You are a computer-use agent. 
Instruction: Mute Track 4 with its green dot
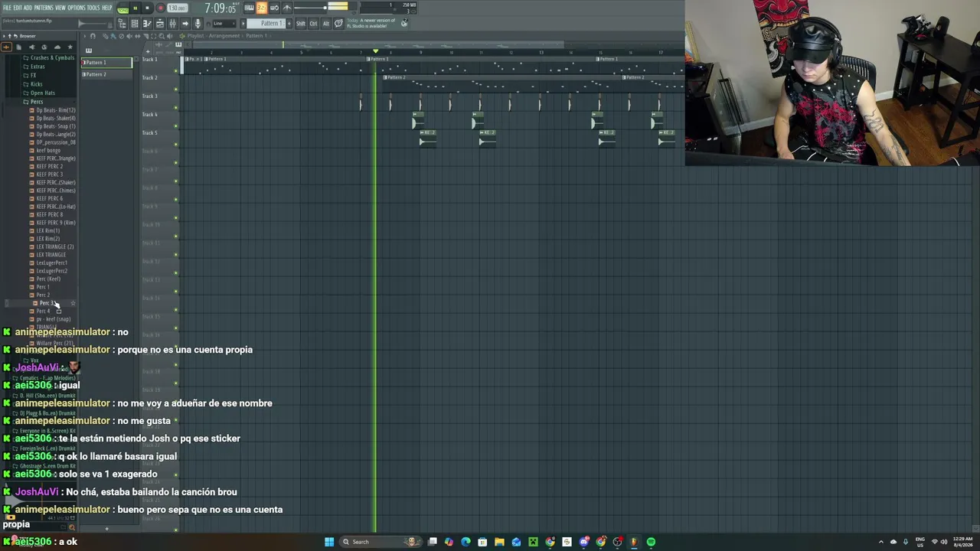click(x=176, y=126)
